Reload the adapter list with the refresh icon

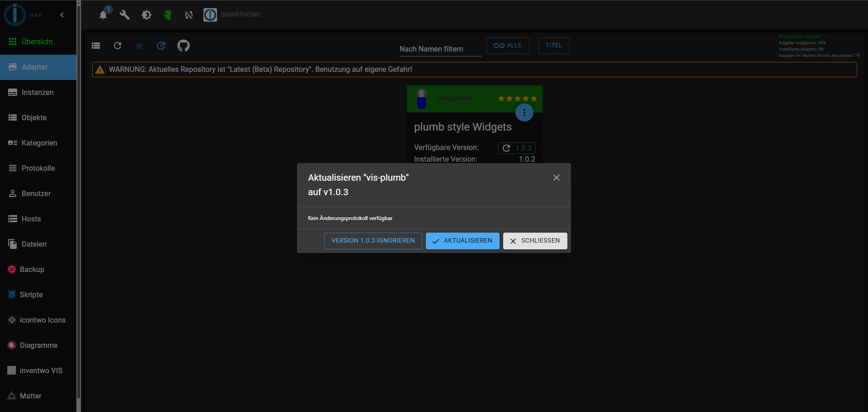118,46
